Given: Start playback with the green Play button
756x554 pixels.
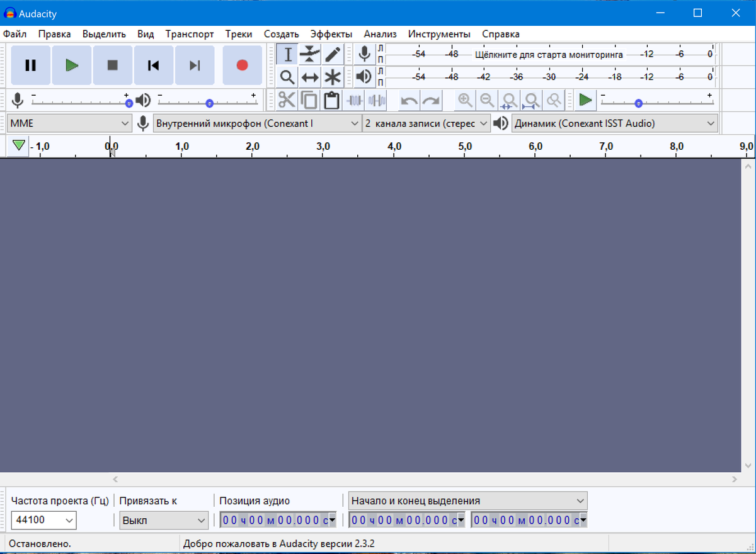Looking at the screenshot, I should pyautogui.click(x=72, y=65).
